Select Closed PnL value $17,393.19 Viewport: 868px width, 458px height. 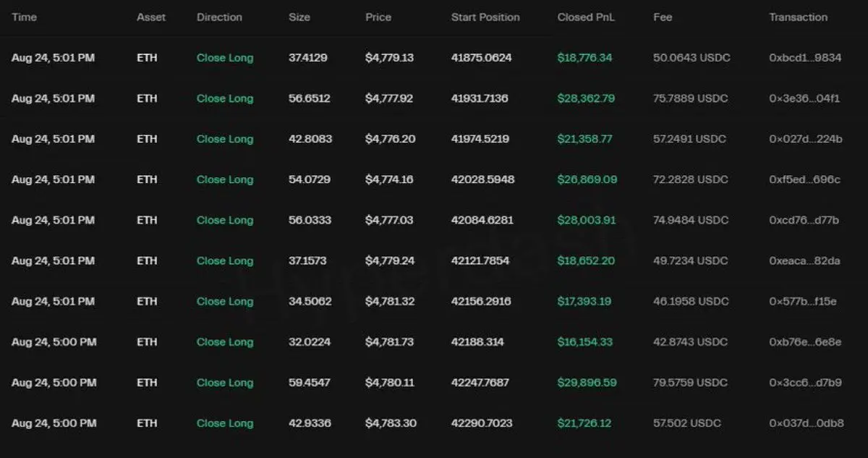click(584, 301)
